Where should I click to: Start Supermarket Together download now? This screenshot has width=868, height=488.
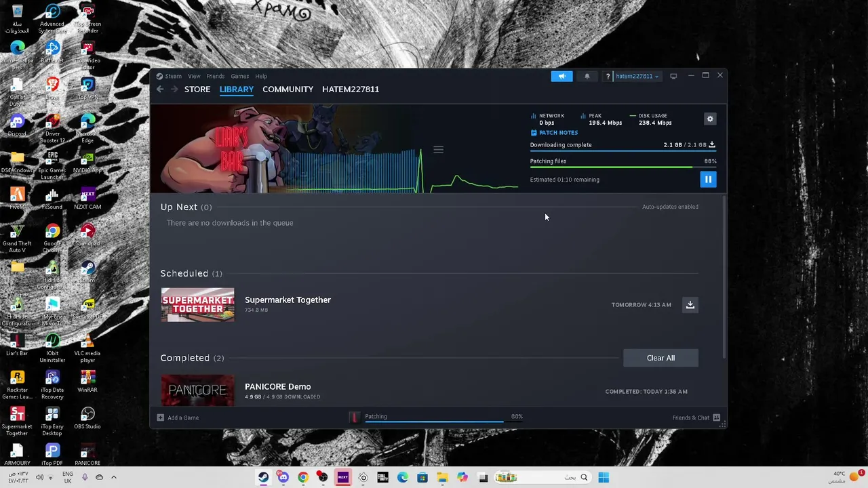coord(690,305)
